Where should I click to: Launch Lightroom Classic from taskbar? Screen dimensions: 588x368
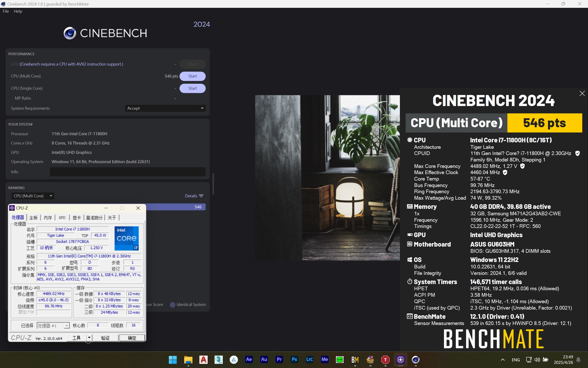pos(309,359)
